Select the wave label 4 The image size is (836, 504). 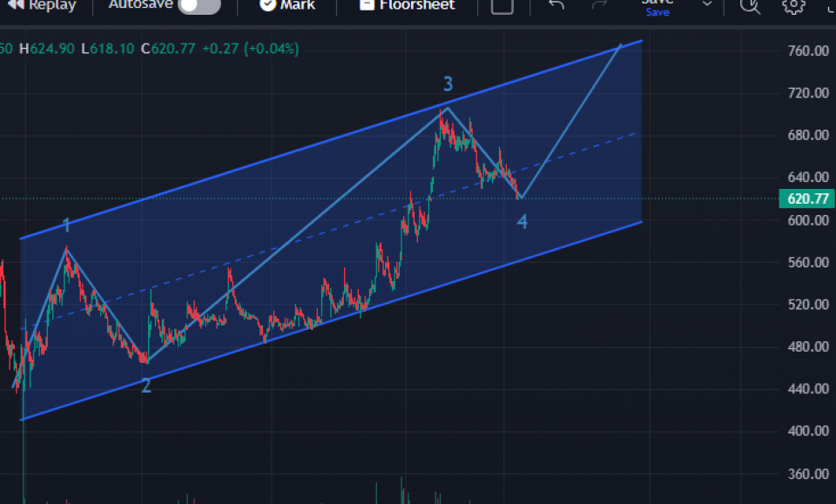[x=522, y=223]
